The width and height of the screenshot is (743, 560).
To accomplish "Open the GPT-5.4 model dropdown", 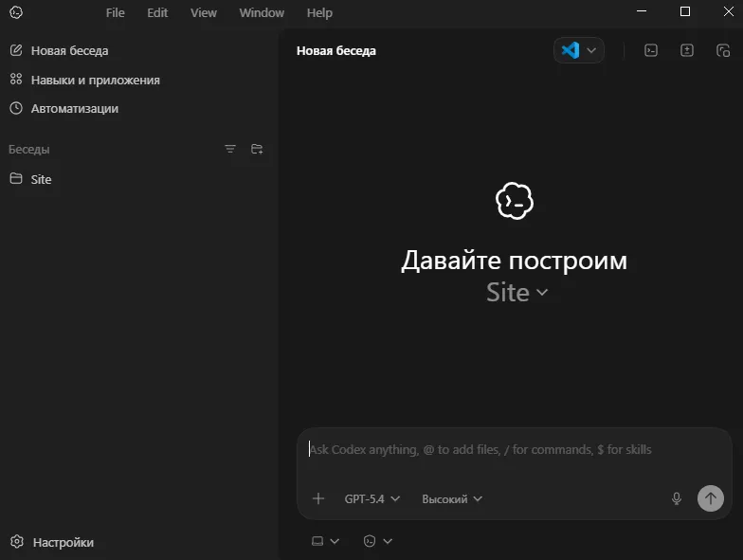I will tap(372, 498).
